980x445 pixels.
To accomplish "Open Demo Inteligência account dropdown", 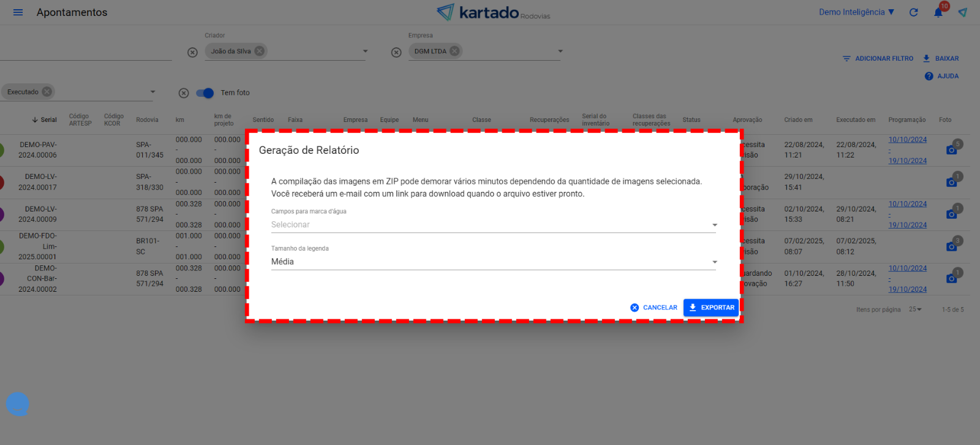I will (856, 12).
